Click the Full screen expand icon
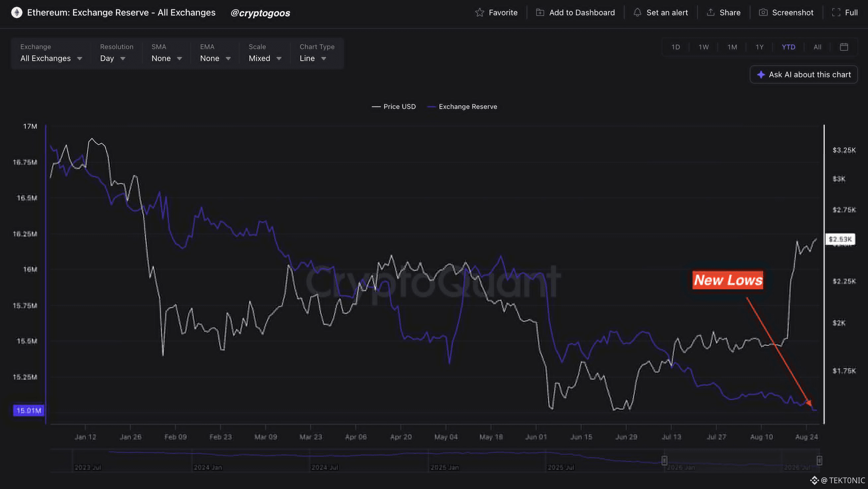This screenshot has height=489, width=868. (x=836, y=13)
